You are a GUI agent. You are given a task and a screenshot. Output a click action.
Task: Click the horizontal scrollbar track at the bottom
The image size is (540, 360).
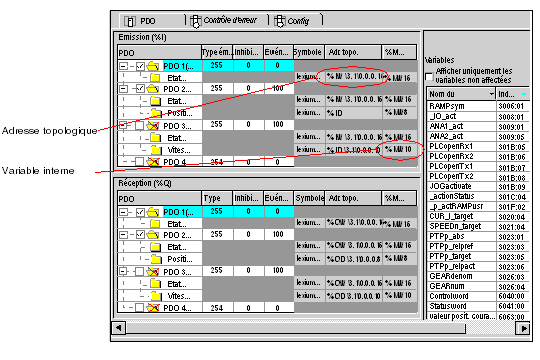coord(295,328)
